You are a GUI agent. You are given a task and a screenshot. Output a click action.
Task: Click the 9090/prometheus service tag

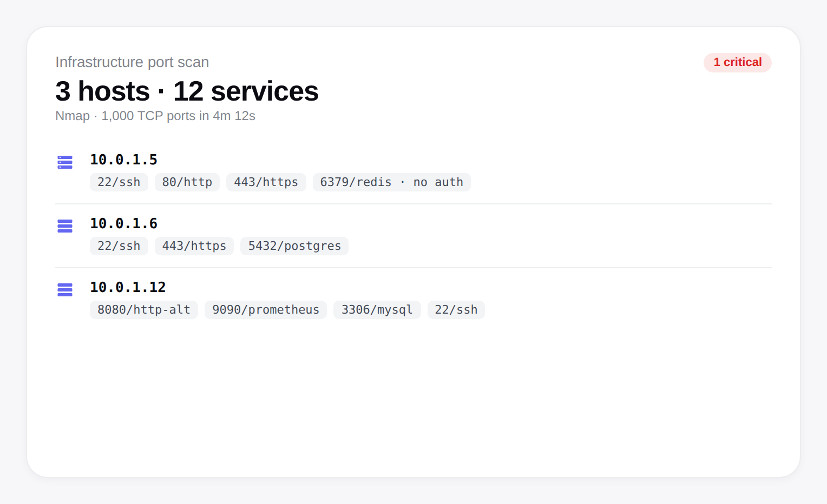[265, 310]
